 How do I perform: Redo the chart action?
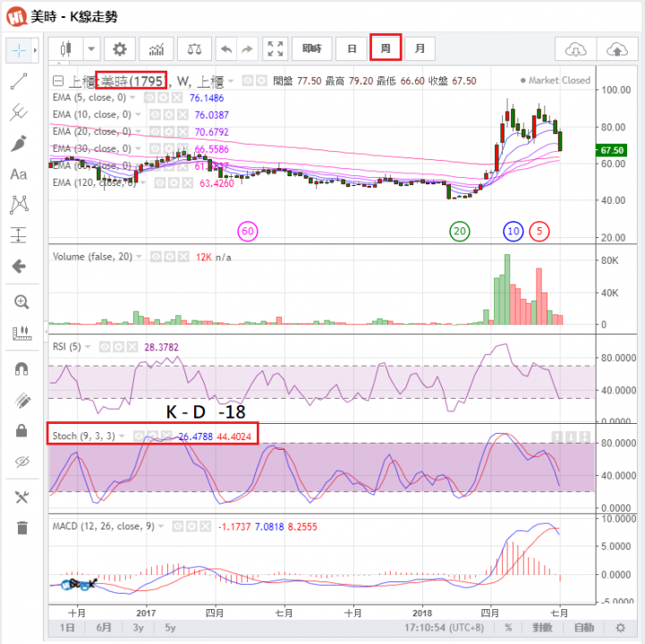coord(247,49)
